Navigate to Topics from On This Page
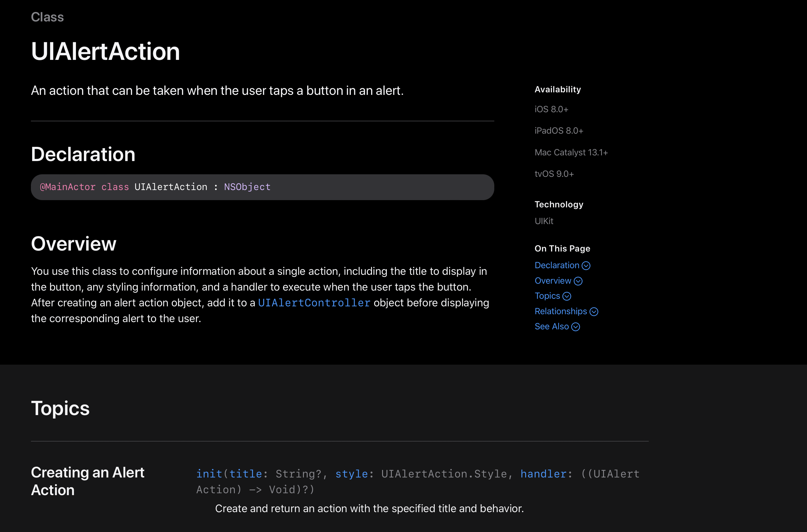Image resolution: width=807 pixels, height=532 pixels. [x=547, y=296]
